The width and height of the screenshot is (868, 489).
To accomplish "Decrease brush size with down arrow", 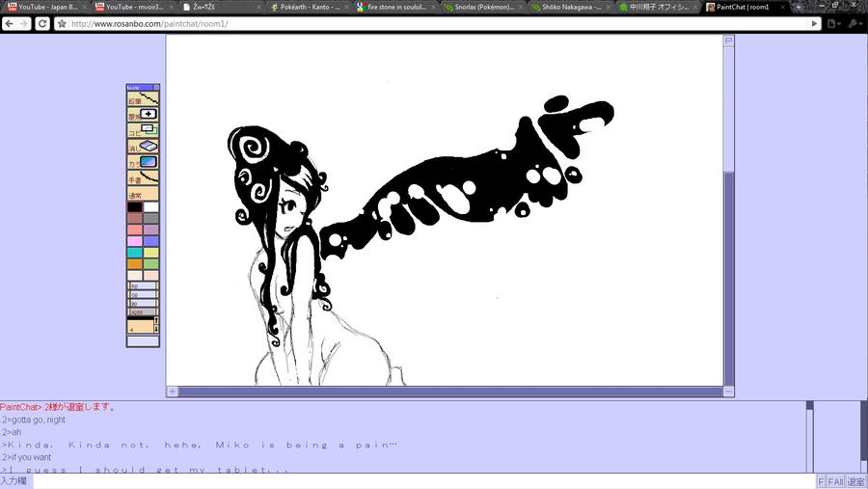I will pos(156,329).
